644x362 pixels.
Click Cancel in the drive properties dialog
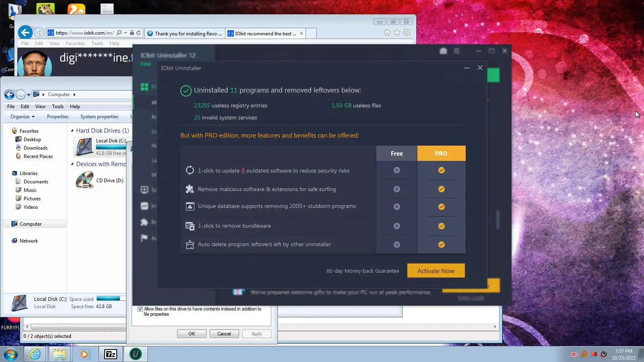[x=224, y=334]
